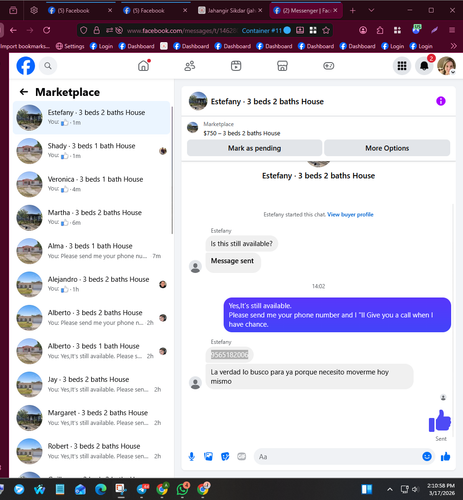Close the Messenger browser tab
463x500 pixels.
(x=335, y=10)
